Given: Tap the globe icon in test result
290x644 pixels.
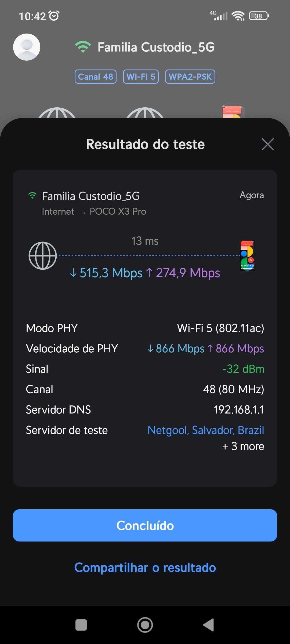Looking at the screenshot, I should click(43, 256).
